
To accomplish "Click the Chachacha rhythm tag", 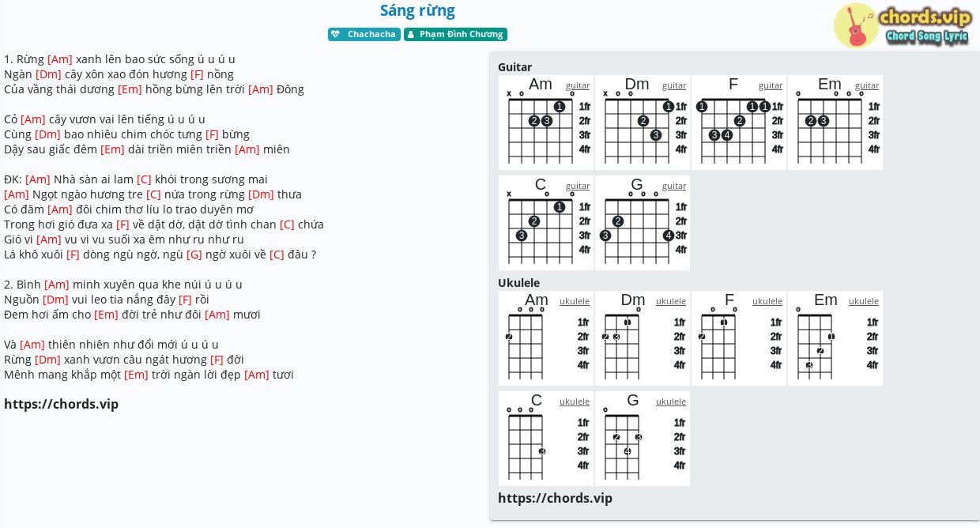I will [364, 34].
